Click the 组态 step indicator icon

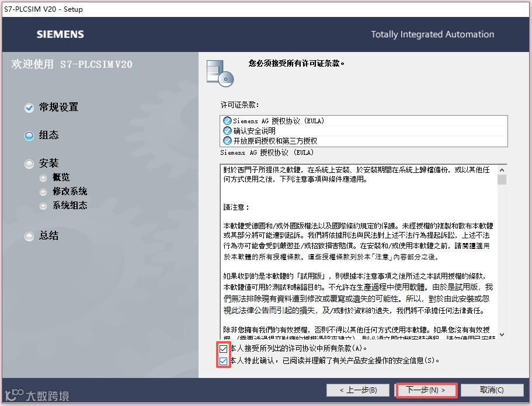coord(29,136)
